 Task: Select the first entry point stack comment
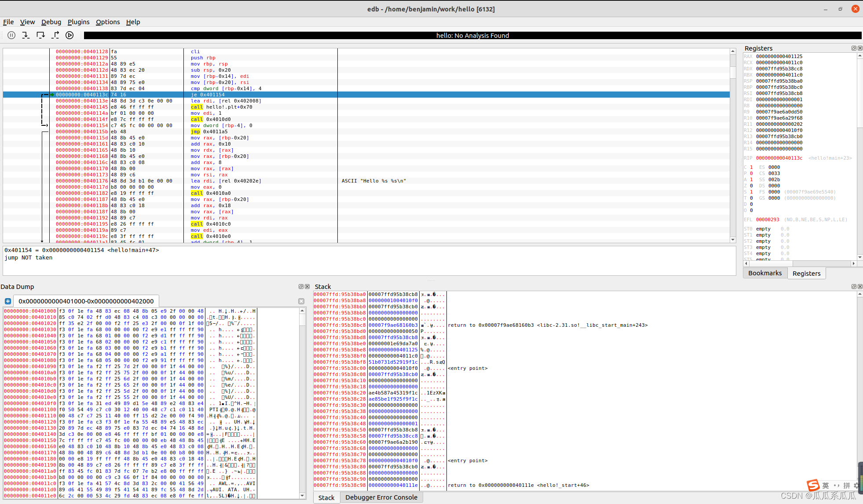[x=468, y=368]
